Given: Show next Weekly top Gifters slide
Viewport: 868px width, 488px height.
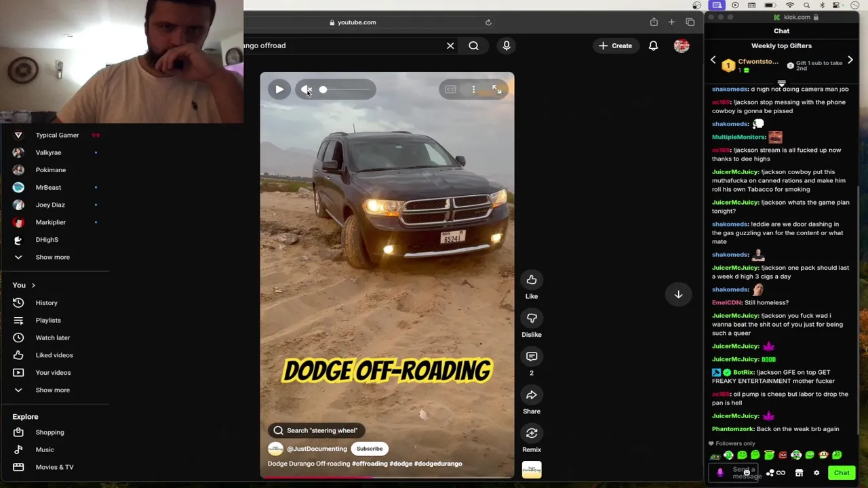Looking at the screenshot, I should (850, 60).
